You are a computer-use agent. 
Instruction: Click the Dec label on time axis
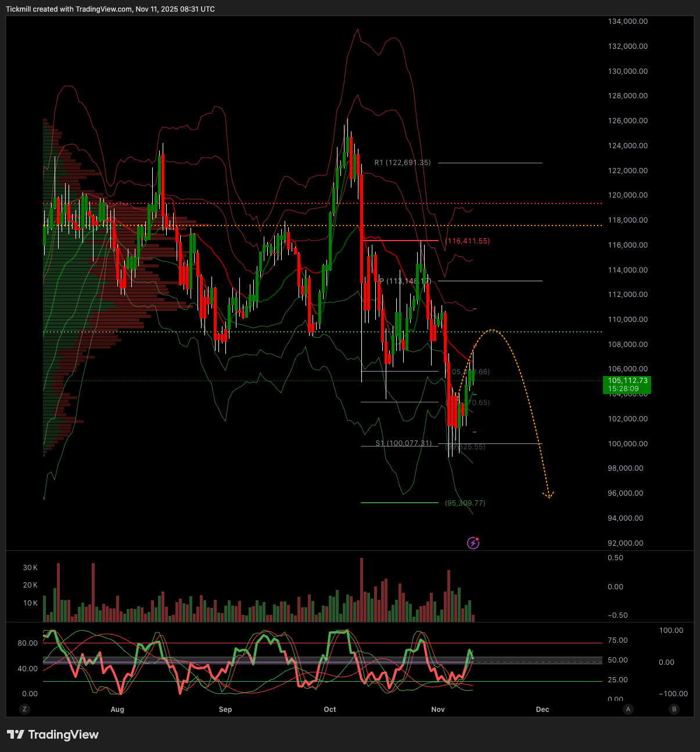point(543,710)
